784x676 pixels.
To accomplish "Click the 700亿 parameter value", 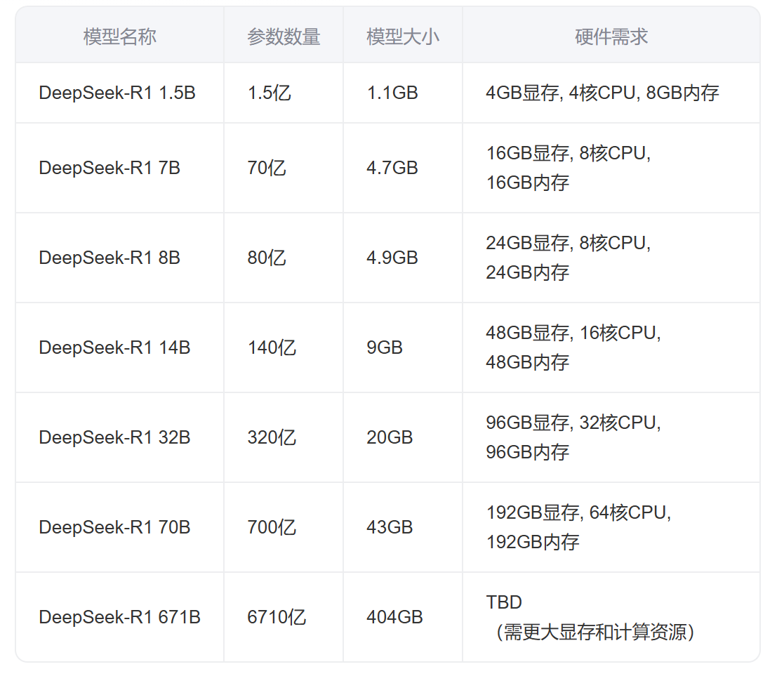I will [272, 527].
